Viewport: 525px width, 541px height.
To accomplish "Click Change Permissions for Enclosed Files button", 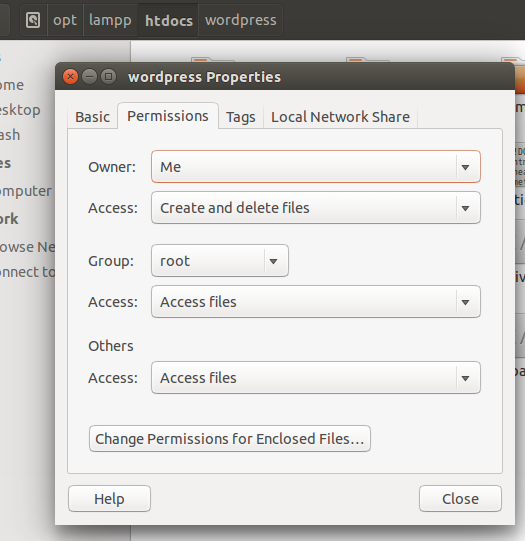I will point(230,439).
